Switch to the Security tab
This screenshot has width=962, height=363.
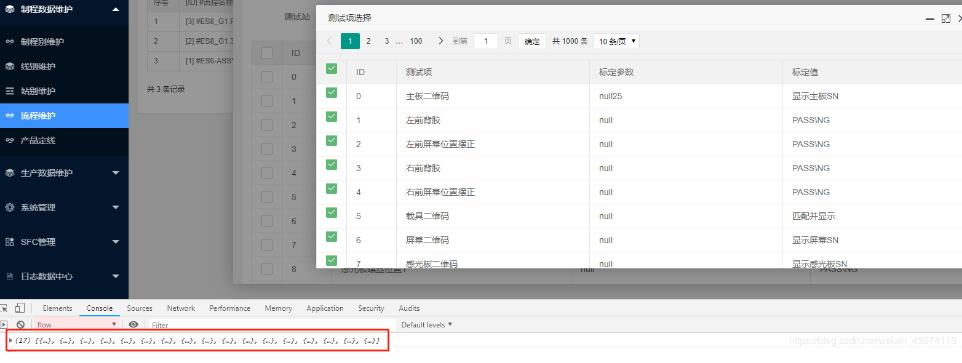click(x=371, y=308)
